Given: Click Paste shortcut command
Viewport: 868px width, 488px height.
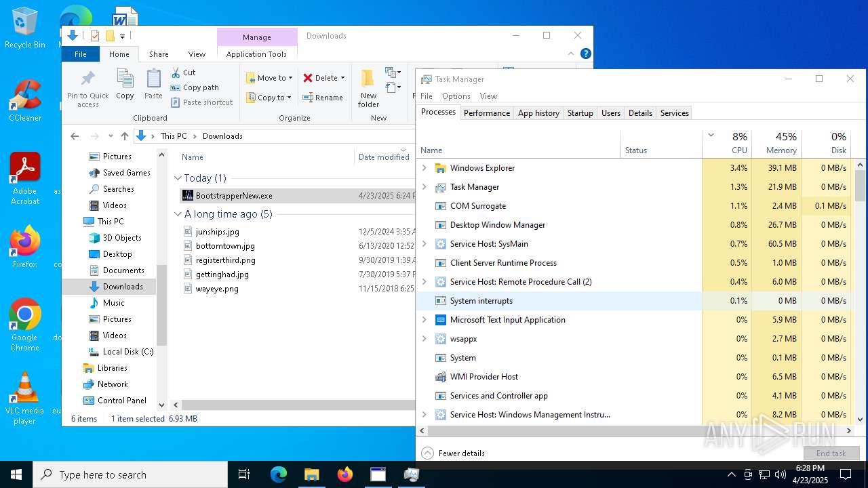Looking at the screenshot, I should coord(202,102).
